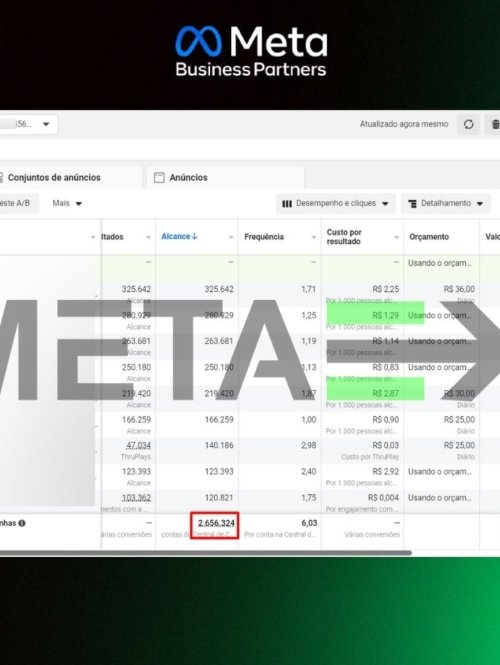Image resolution: width=500 pixels, height=665 pixels.
Task: Click the refresh data icon
Action: click(x=469, y=124)
